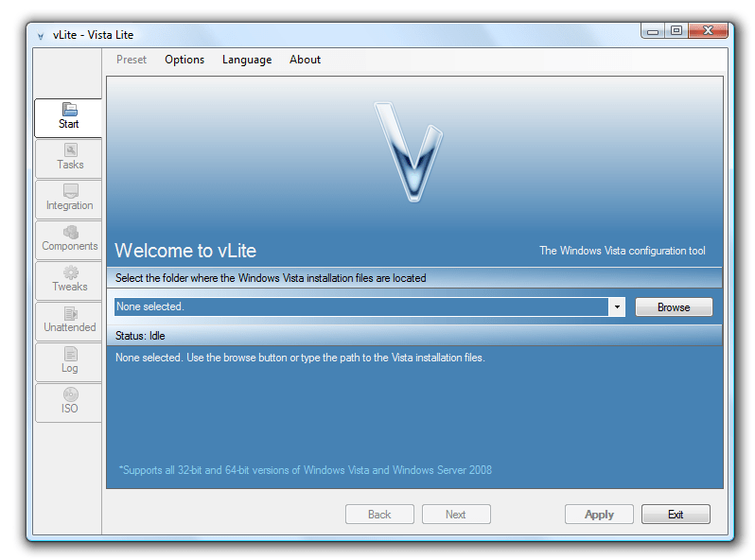This screenshot has height=560, width=755.
Task: Click the Tweaks gear icon
Action: (x=70, y=272)
